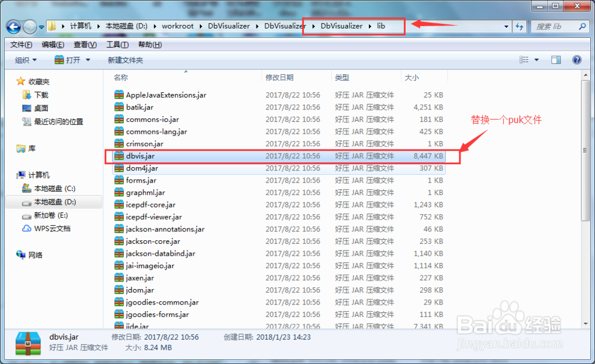Click the icepdf-viewer.jar file icon

pos(119,216)
